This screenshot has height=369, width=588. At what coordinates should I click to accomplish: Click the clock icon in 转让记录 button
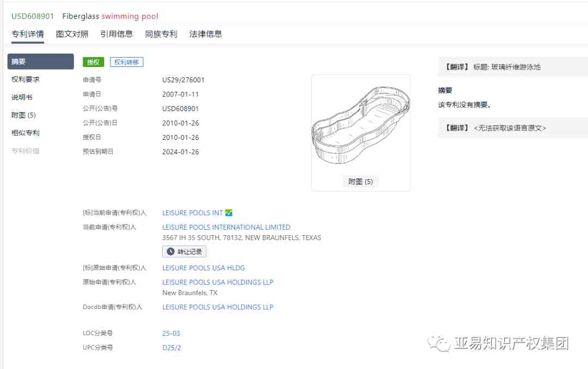(x=170, y=251)
